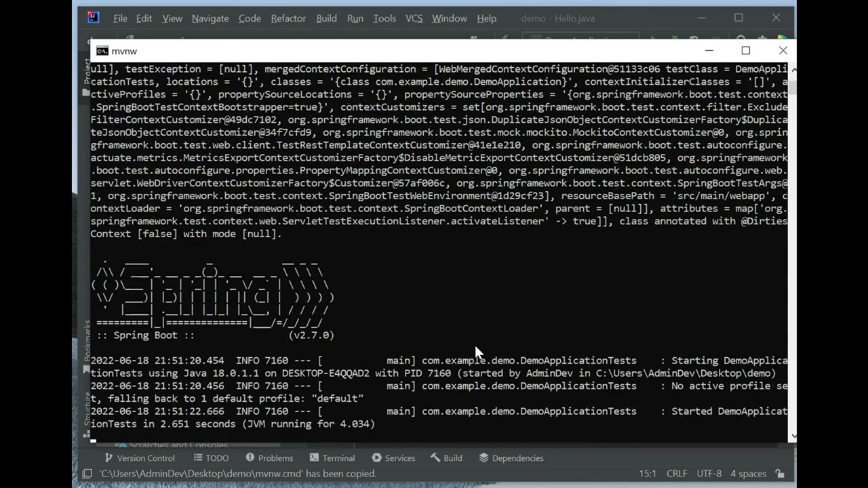The width and height of the screenshot is (868, 488).
Task: Open the Code menu
Action: click(250, 18)
